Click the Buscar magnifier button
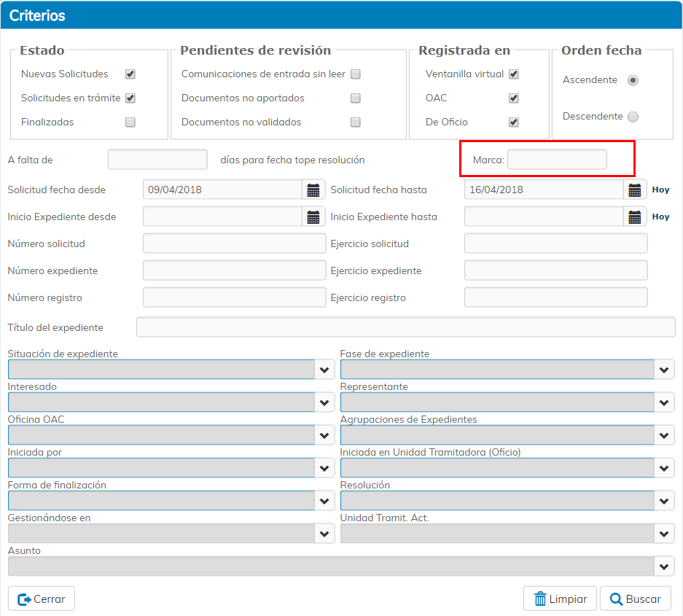The image size is (683, 616). pyautogui.click(x=635, y=599)
